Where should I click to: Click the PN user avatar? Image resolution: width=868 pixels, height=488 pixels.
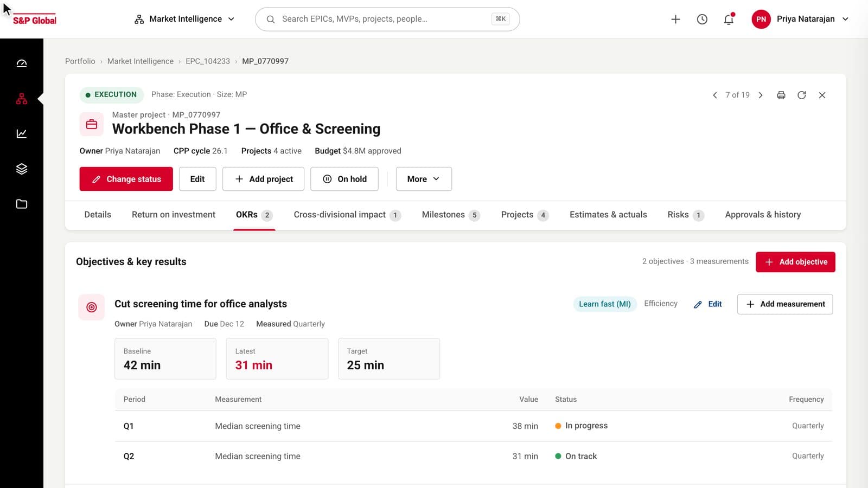(761, 19)
